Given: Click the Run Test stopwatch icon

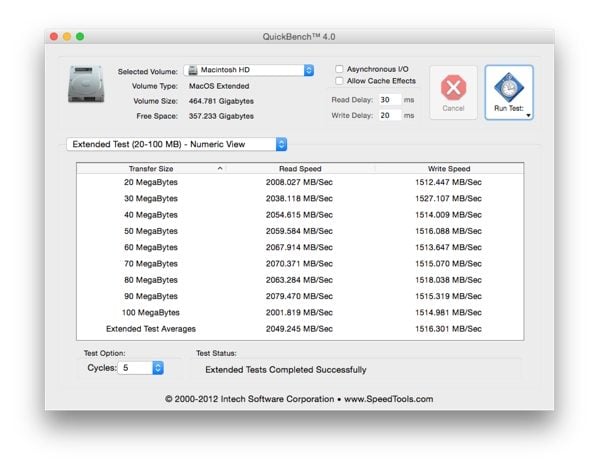Looking at the screenshot, I should point(508,87).
